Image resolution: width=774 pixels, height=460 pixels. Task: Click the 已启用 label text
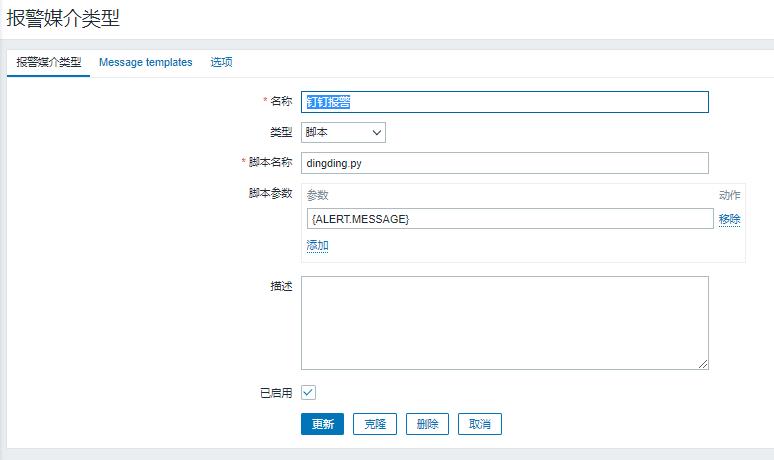pos(275,393)
